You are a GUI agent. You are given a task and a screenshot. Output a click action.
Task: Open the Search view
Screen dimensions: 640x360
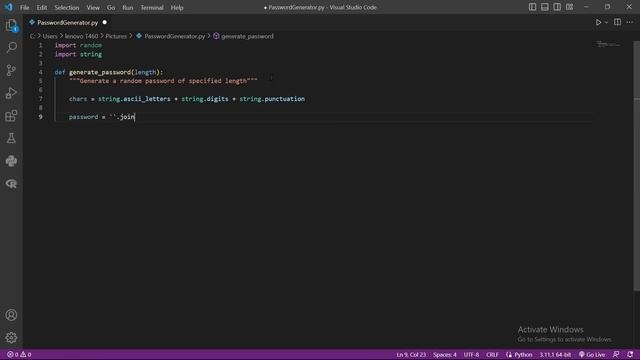pos(11,47)
